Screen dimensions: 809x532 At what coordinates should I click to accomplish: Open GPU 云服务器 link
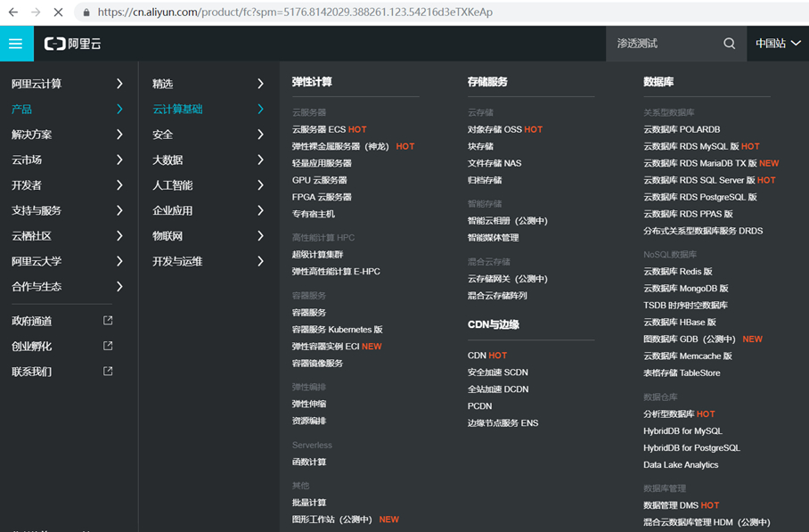(x=319, y=180)
